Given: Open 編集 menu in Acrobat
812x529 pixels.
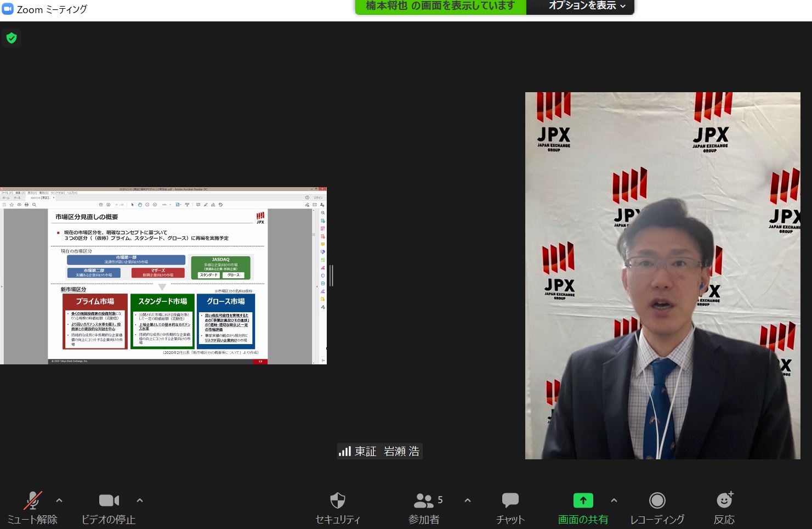Looking at the screenshot, I should (x=20, y=193).
